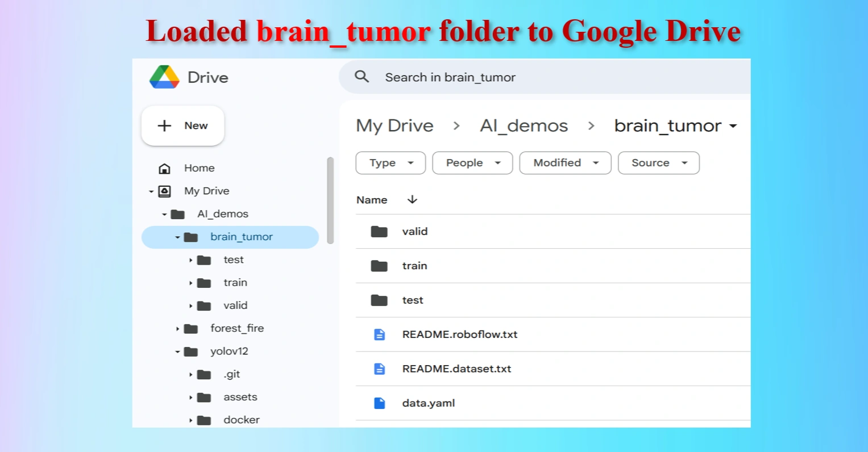Select the train folder name in file list
This screenshot has width=868, height=452.
[x=415, y=266]
